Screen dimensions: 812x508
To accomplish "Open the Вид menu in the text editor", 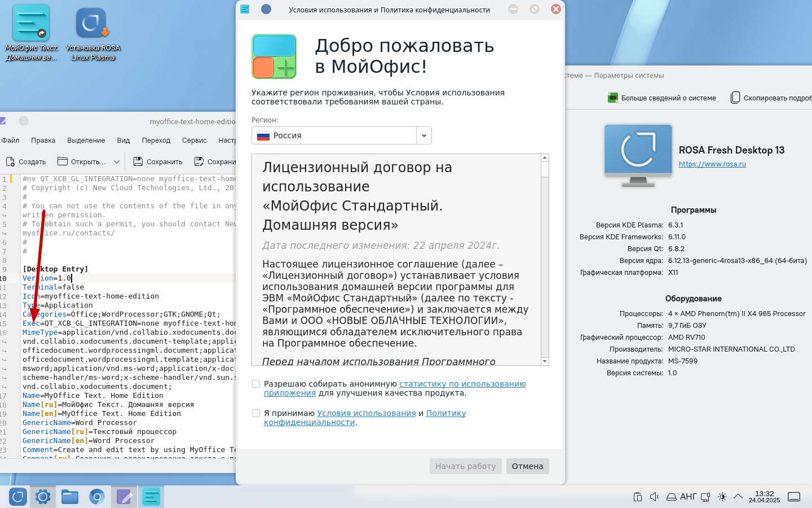I will click(123, 140).
